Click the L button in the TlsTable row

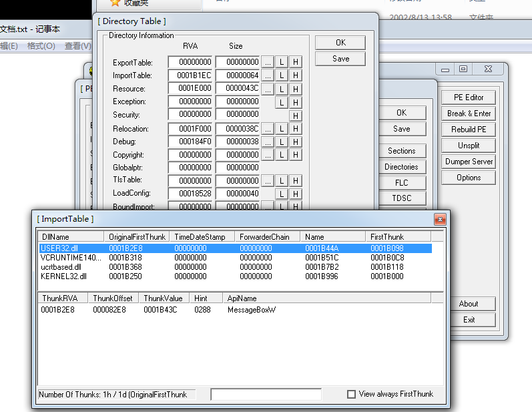pyautogui.click(x=282, y=181)
